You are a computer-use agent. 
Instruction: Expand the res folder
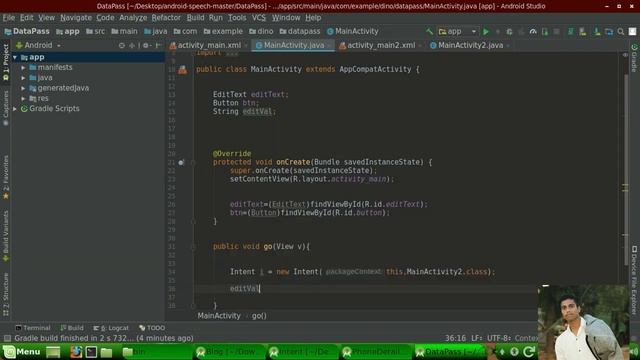(24, 99)
